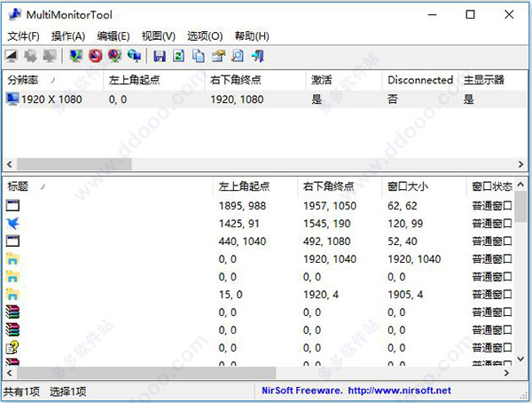The image size is (532, 403).
Task: Click window list 左上角起点 column header
Action: [x=255, y=186]
